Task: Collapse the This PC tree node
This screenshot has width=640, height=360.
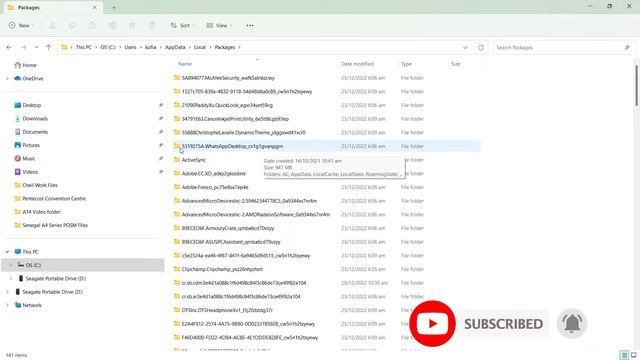Action: (7, 252)
